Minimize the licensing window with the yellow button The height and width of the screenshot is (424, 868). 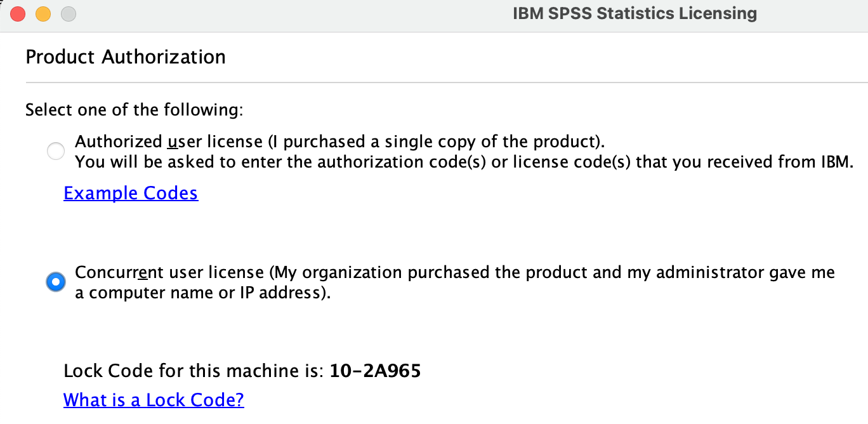click(43, 13)
